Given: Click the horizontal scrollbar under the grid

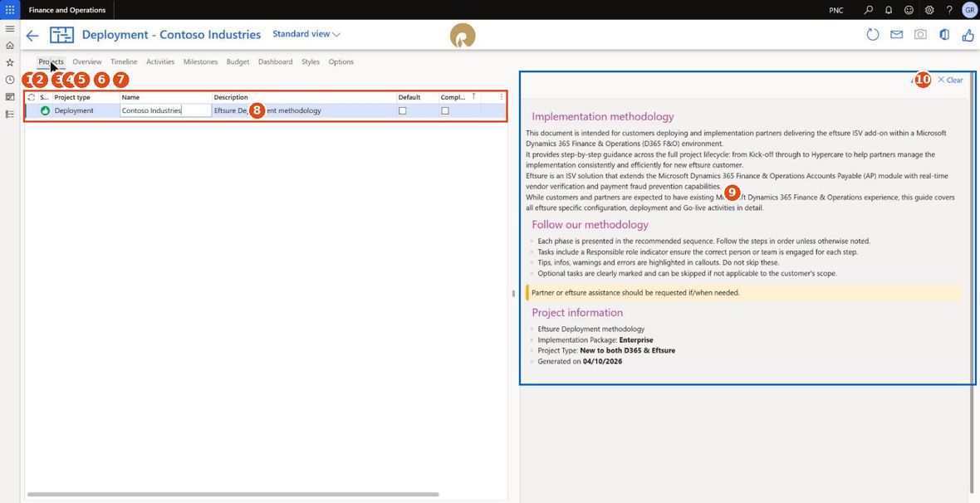Looking at the screenshot, I should (x=233, y=494).
